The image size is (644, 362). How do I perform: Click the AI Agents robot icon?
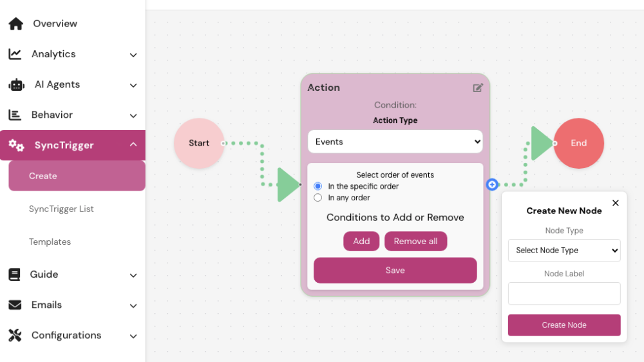16,84
